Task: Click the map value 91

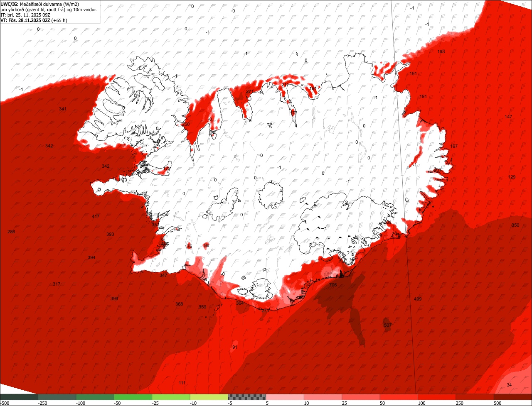Action: (235, 347)
